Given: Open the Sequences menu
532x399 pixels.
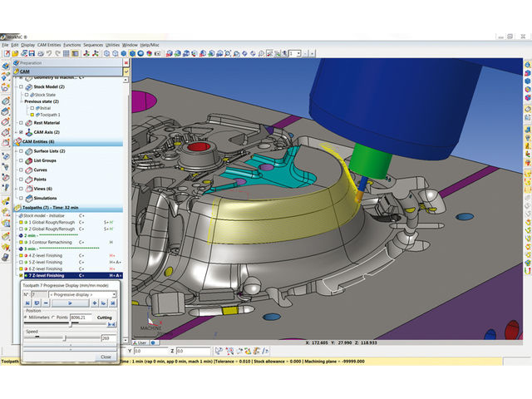Looking at the screenshot, I should pos(92,44).
